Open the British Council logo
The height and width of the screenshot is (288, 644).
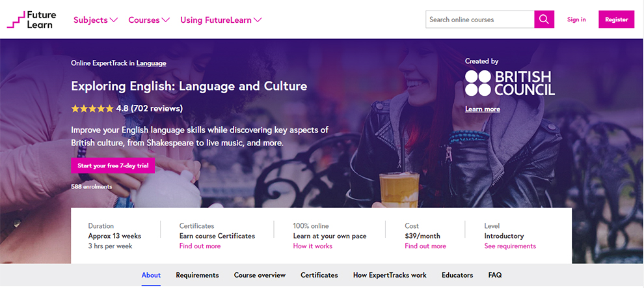(510, 83)
